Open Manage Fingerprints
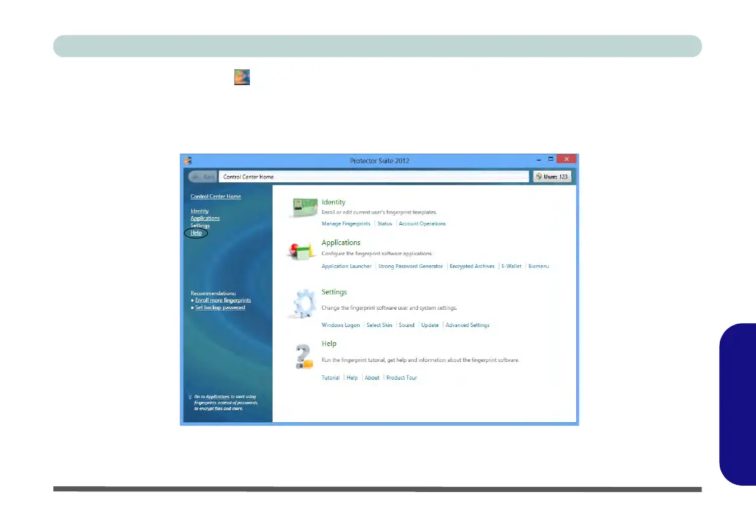 pyautogui.click(x=346, y=223)
